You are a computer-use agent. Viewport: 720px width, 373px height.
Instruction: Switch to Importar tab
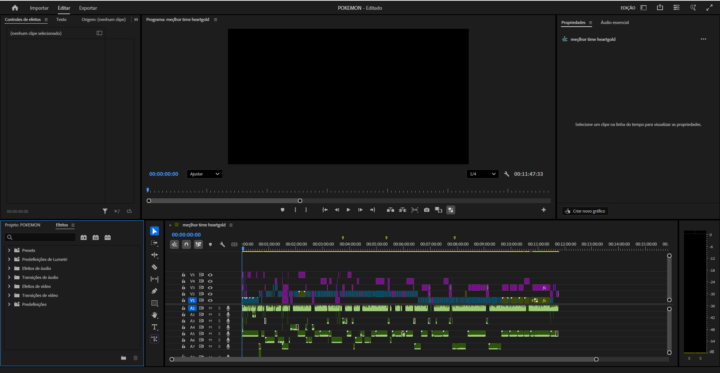(39, 8)
